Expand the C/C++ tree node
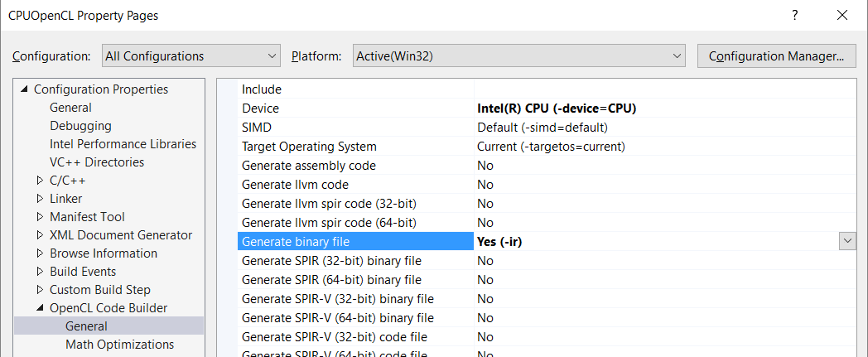 click(x=41, y=181)
